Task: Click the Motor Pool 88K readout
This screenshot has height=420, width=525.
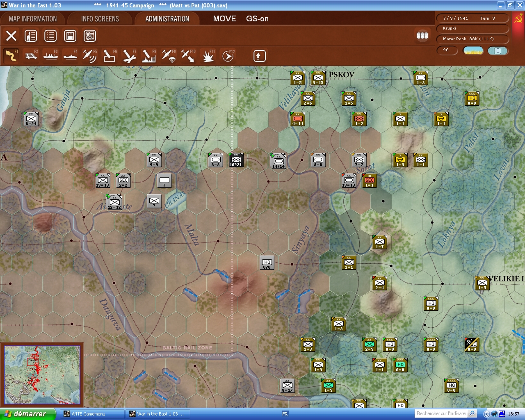Action: pos(472,39)
